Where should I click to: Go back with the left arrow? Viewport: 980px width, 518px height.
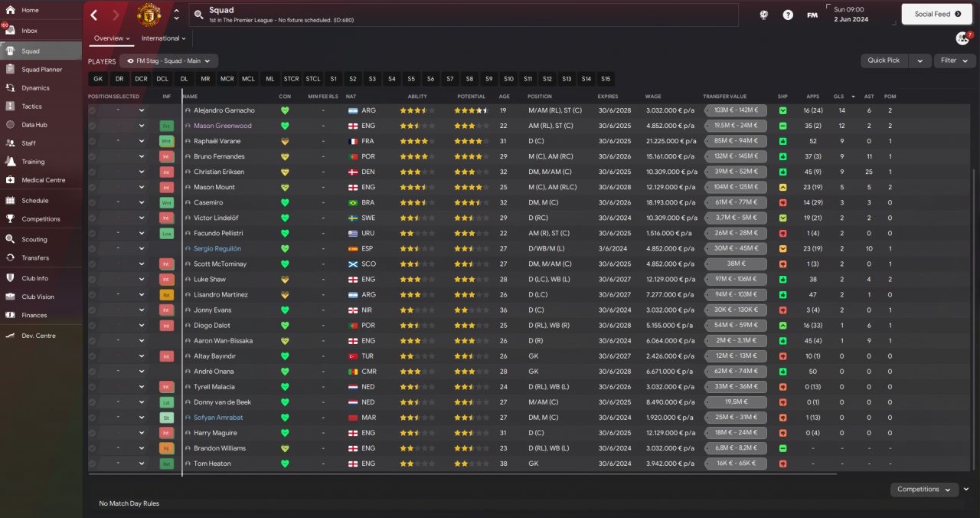94,15
